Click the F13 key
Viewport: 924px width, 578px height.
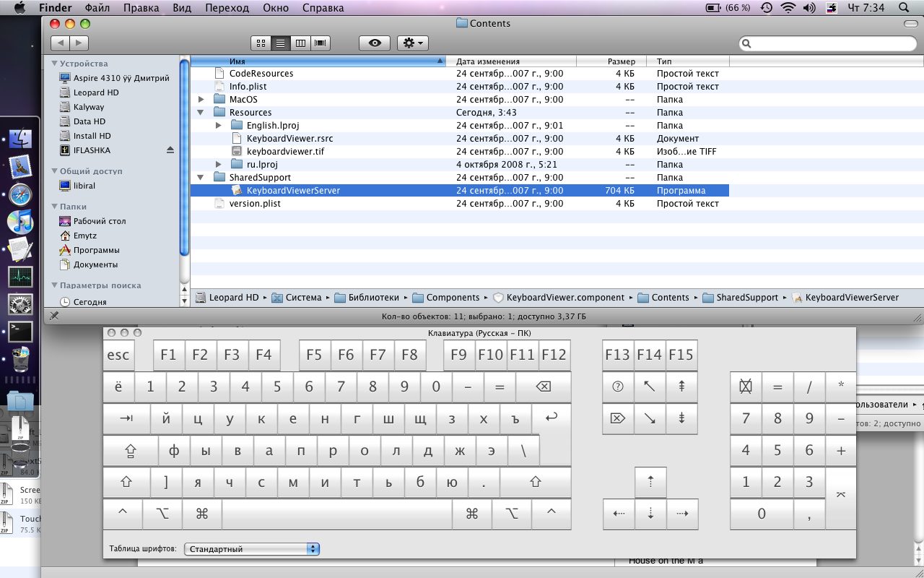click(618, 355)
